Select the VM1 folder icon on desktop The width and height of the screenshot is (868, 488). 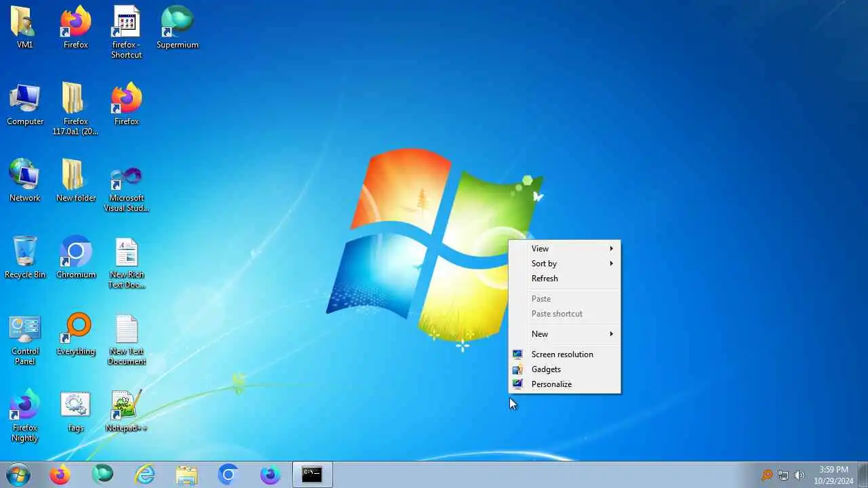pos(24,28)
